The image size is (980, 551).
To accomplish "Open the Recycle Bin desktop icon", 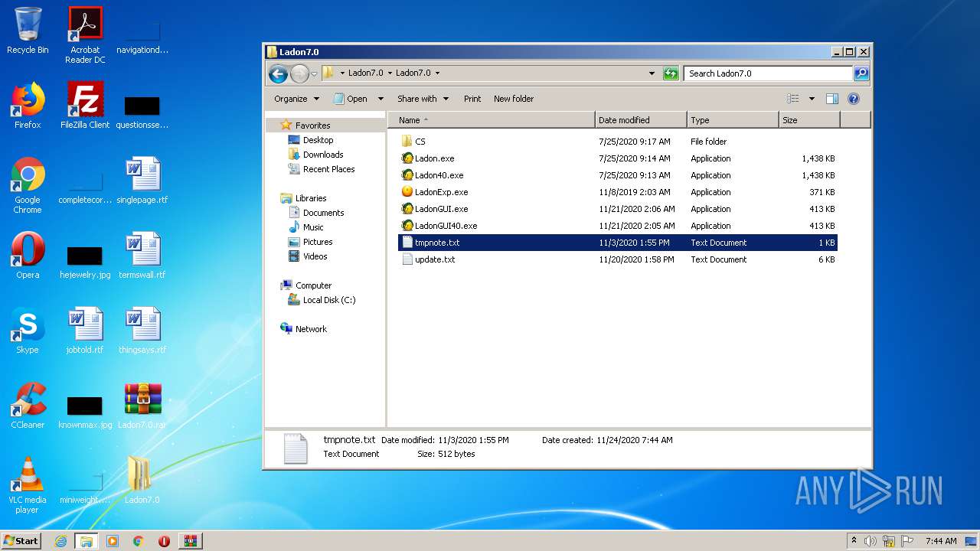I will coord(28,31).
